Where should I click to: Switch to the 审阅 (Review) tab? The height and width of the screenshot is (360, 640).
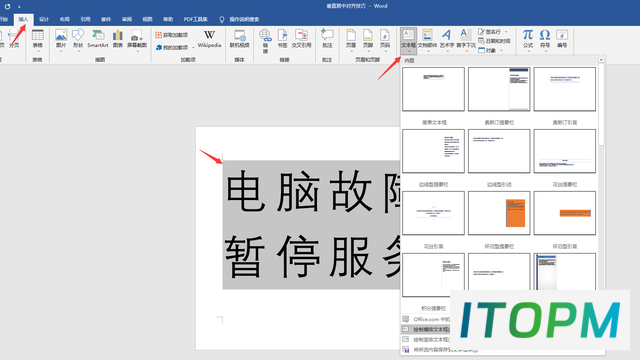point(127,19)
